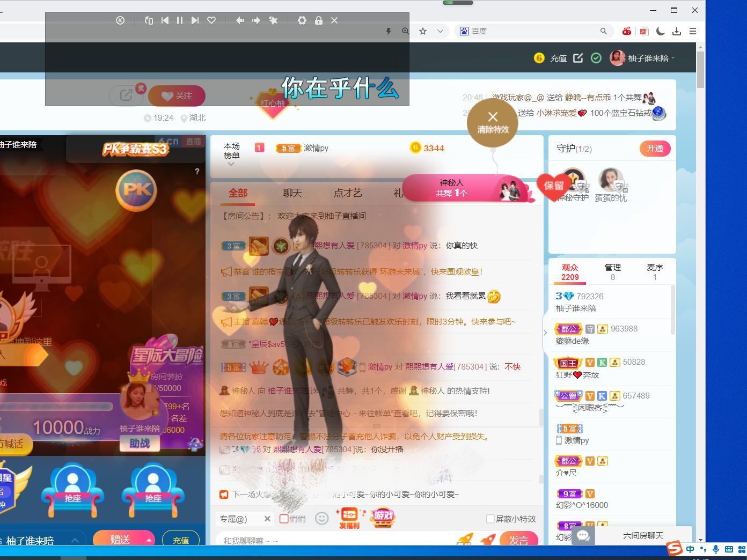The width and height of the screenshot is (747, 560).
Task: Select the 麦序 1 tab
Action: pyautogui.click(x=655, y=272)
